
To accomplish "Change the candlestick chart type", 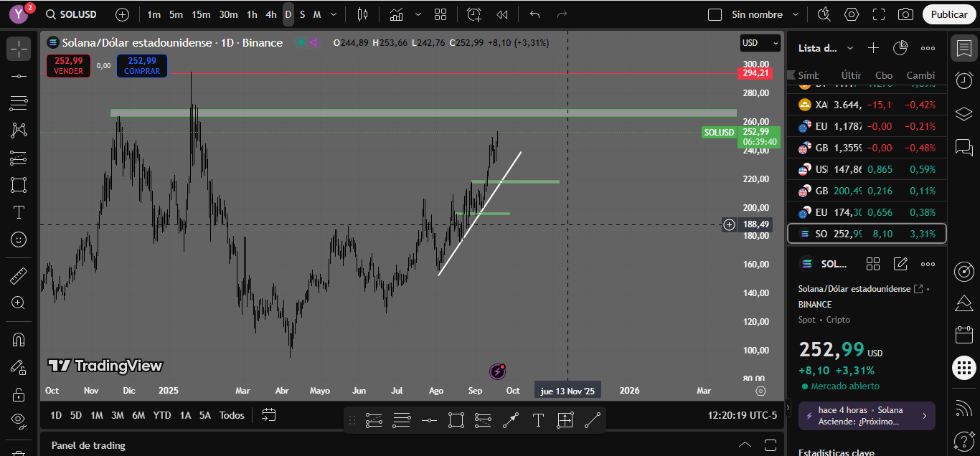I will [x=362, y=14].
